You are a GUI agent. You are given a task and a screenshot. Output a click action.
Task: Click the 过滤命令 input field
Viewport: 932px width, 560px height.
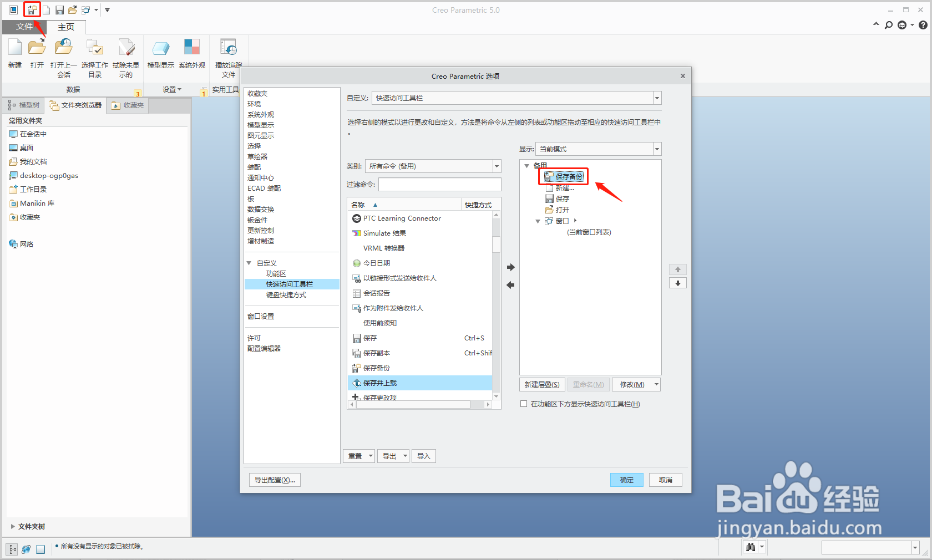[x=440, y=185]
